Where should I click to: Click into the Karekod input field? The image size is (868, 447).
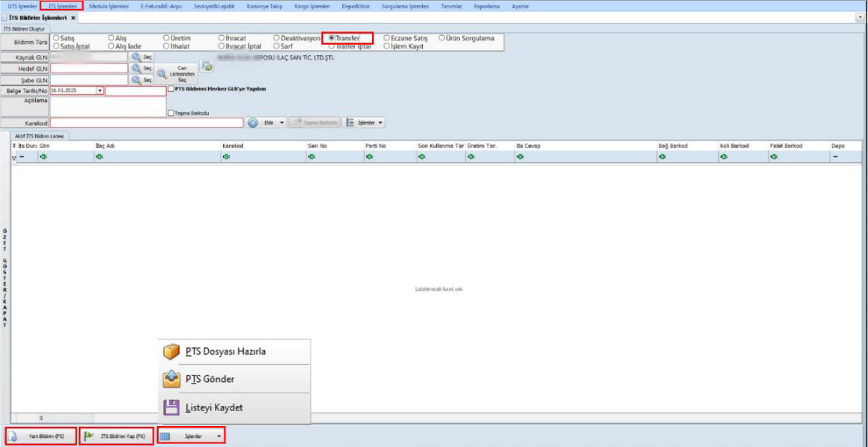point(147,123)
